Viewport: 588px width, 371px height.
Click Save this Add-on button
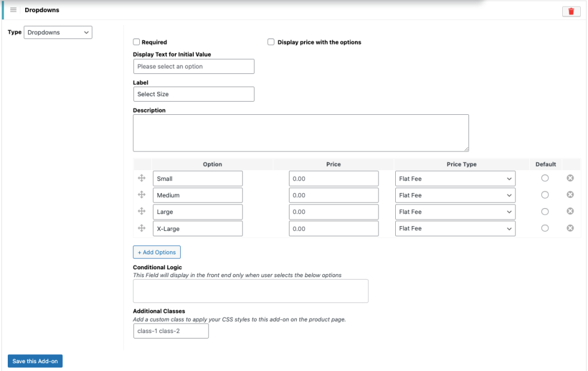(35, 361)
